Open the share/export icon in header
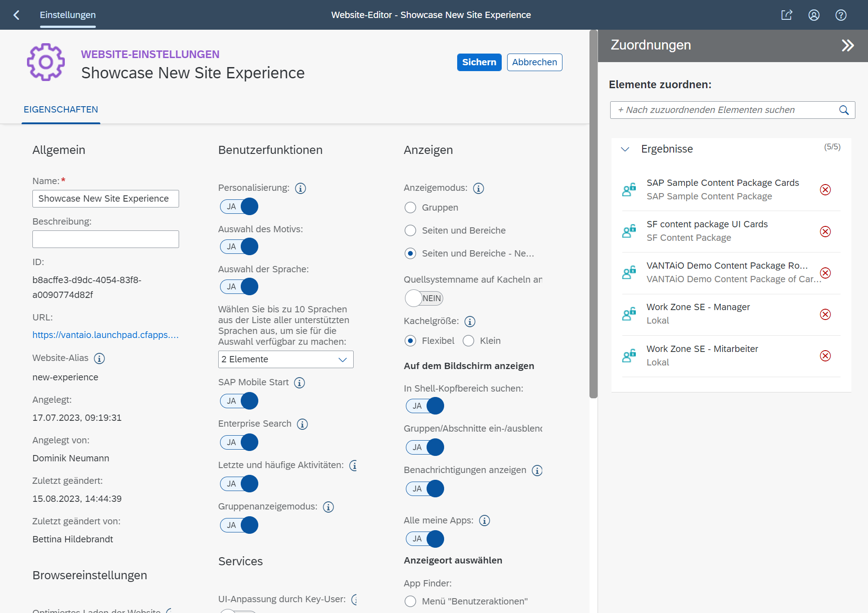Screen dimensions: 868x613 [x=787, y=15]
